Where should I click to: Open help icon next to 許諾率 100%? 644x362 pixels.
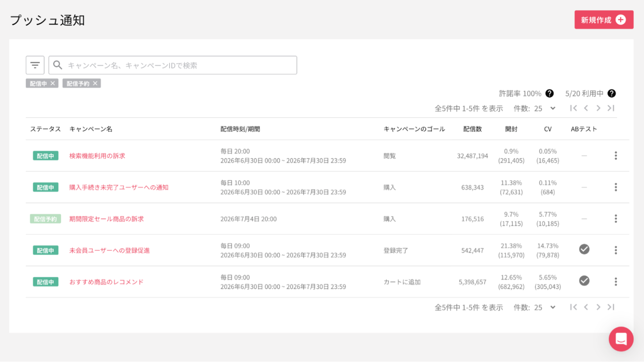pyautogui.click(x=550, y=94)
